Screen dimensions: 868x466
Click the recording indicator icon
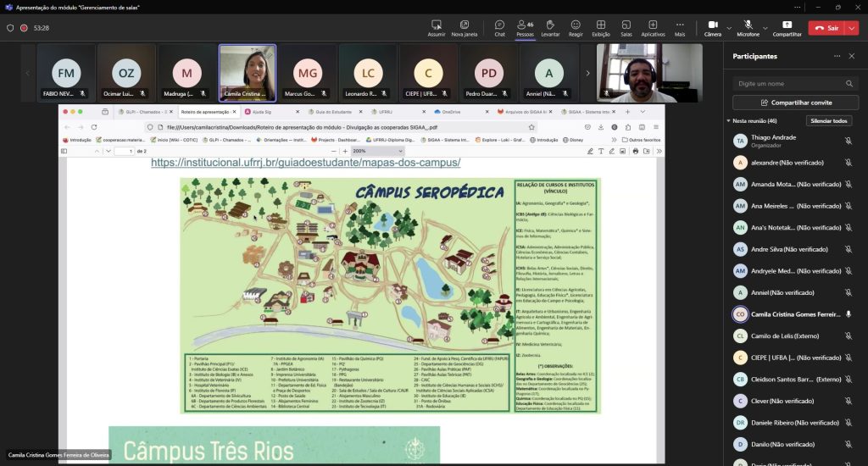(24, 28)
